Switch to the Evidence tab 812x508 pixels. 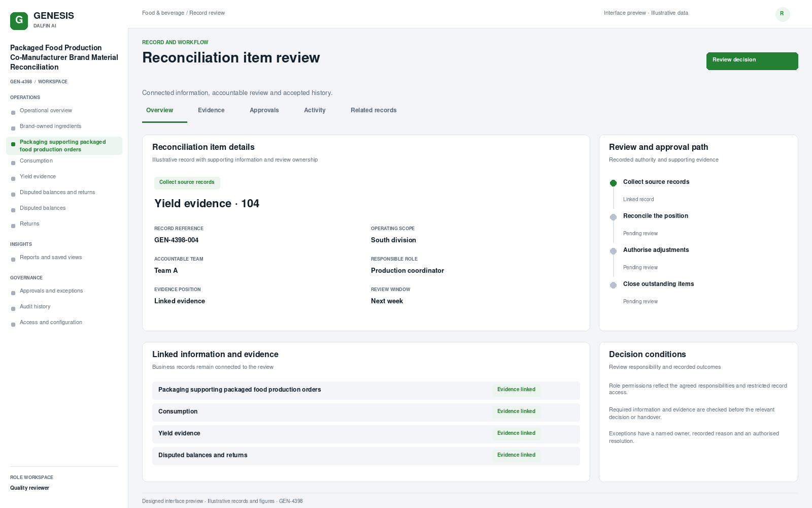click(211, 110)
